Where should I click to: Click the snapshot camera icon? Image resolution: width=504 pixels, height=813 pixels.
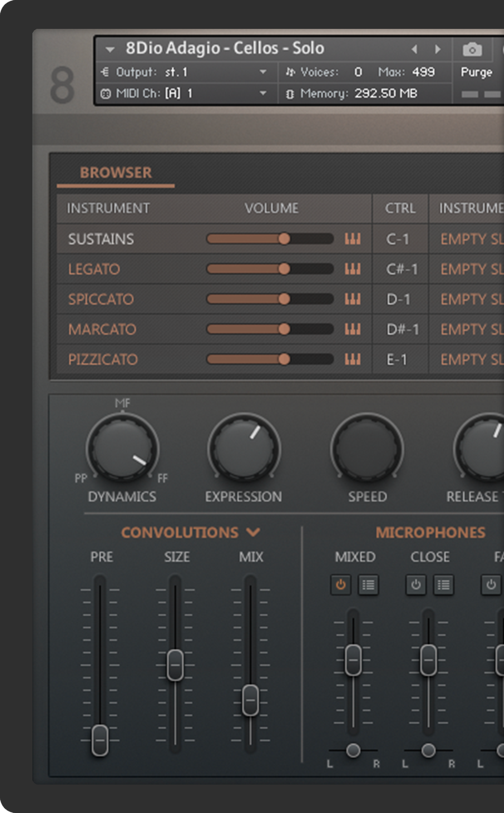(x=472, y=49)
